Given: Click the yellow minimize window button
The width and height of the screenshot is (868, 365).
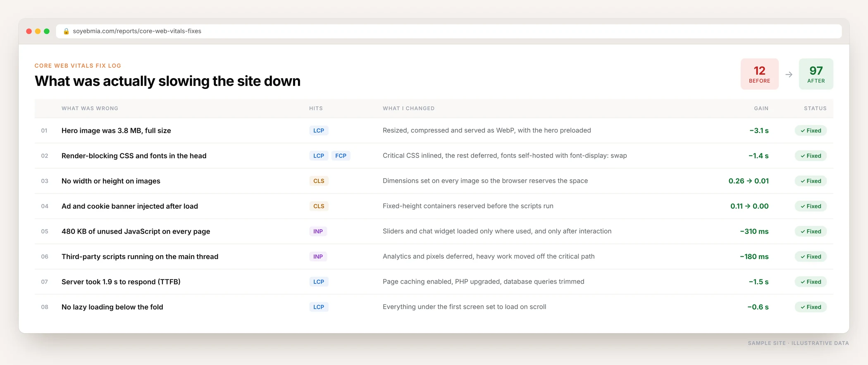Looking at the screenshot, I should pos(38,31).
